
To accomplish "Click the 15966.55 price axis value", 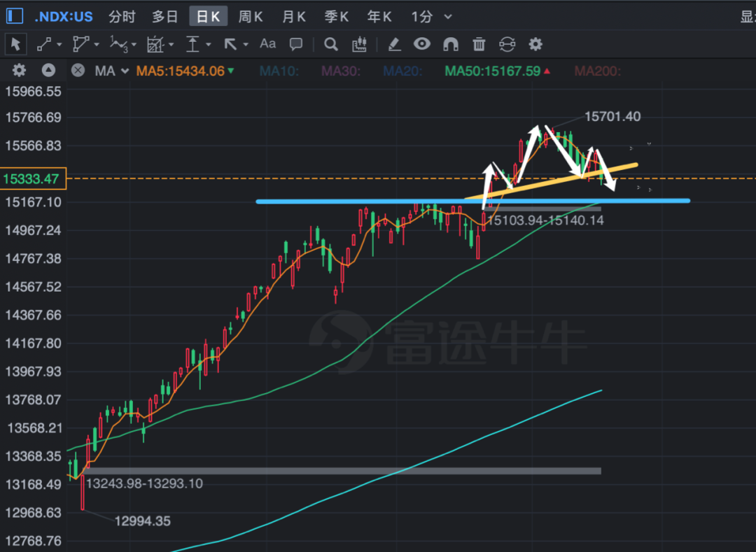I will pyautogui.click(x=34, y=92).
